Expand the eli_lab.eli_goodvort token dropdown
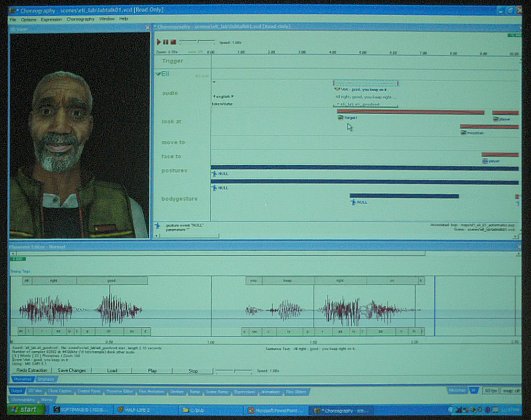This screenshot has height=420, width=531. tap(337, 104)
